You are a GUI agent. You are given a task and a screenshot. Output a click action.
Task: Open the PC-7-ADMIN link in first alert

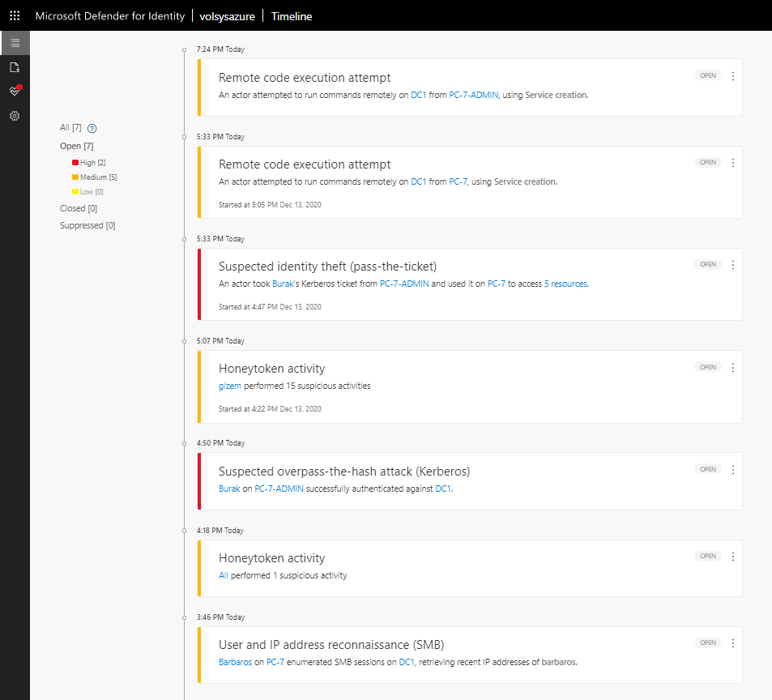[x=474, y=95]
